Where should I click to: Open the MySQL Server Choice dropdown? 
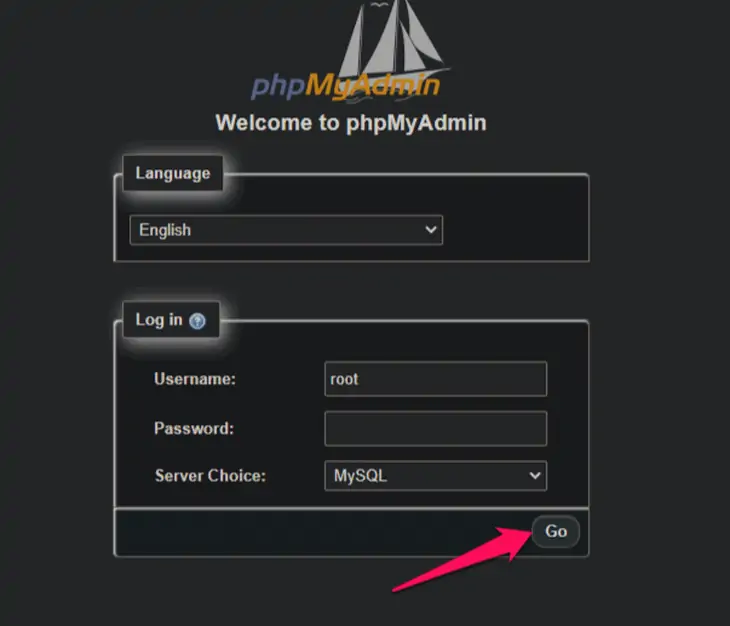(436, 476)
